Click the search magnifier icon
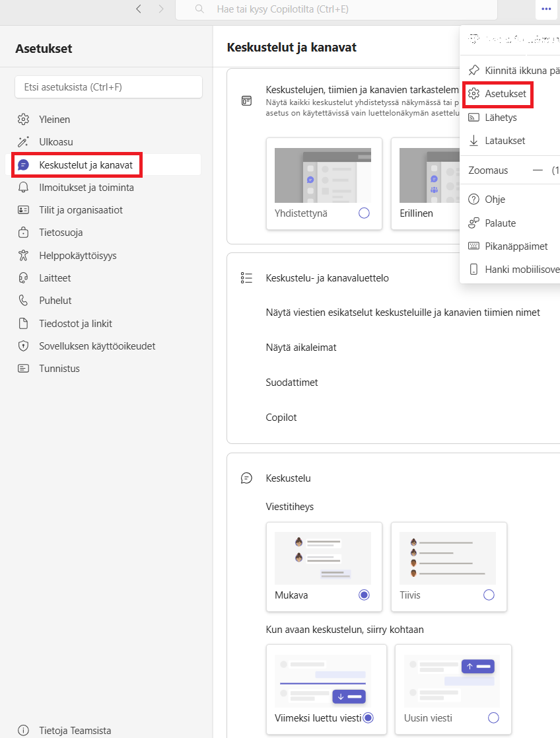Image resolution: width=560 pixels, height=738 pixels. [199, 9]
